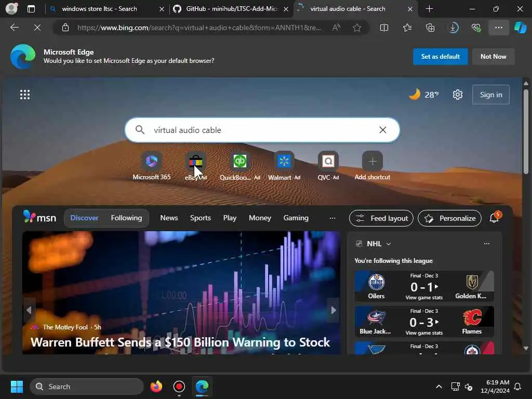Set Edge as default browser

(x=440, y=57)
